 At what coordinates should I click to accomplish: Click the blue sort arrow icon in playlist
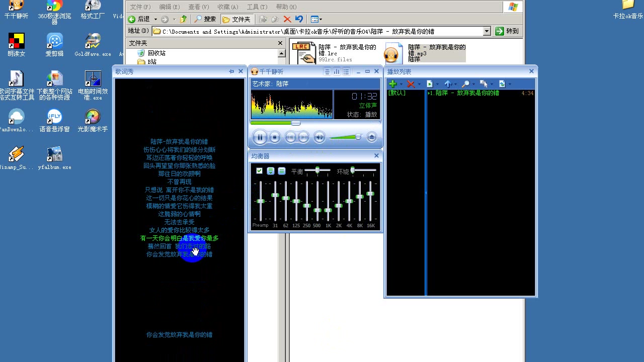(447, 84)
